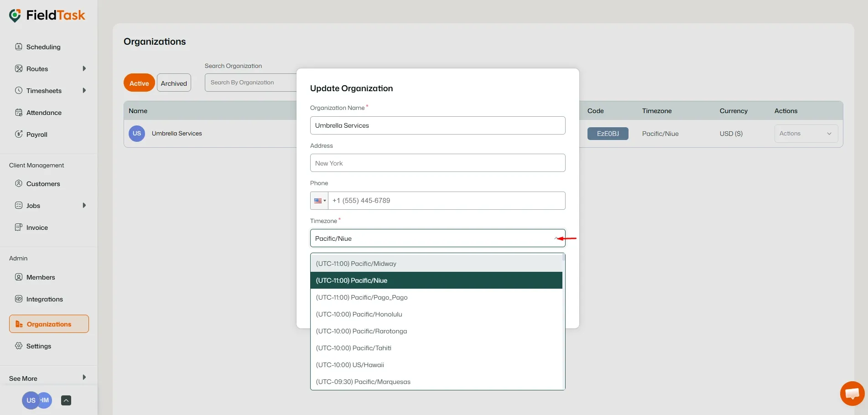Click the Organizations building icon

(19, 324)
